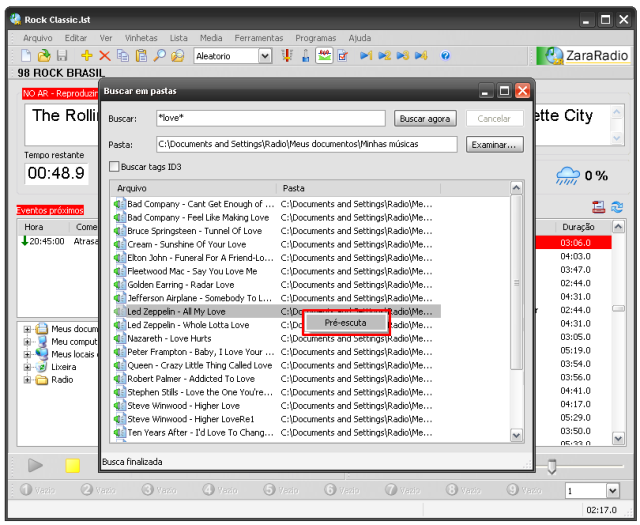Viewport: 640px width, 525px height.
Task: Click the jingle slot 1 Vazio button
Action: point(38,489)
